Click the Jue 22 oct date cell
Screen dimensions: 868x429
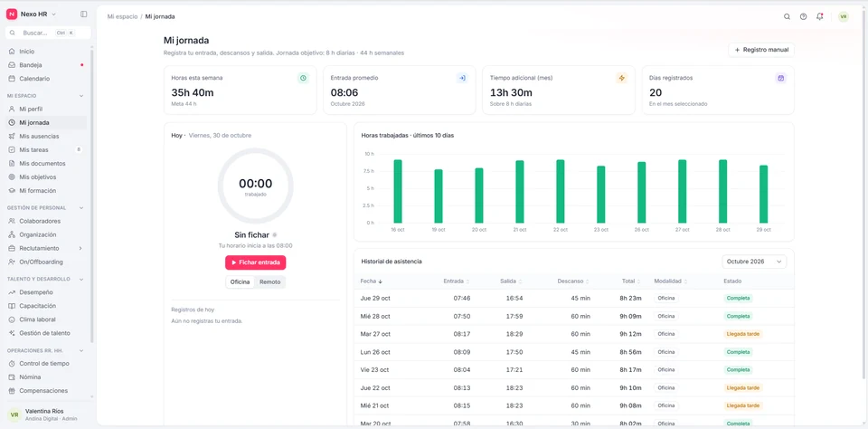tap(375, 387)
